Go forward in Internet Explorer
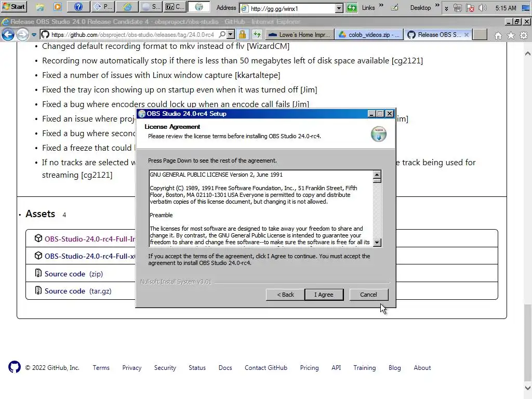The image size is (532, 399). point(22,35)
